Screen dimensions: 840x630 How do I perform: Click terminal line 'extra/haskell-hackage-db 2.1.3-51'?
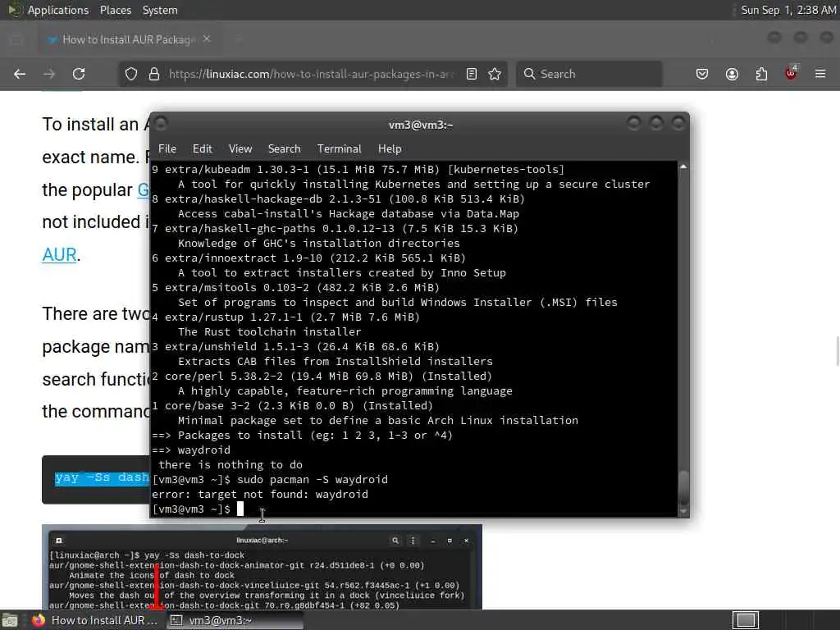(x=338, y=199)
